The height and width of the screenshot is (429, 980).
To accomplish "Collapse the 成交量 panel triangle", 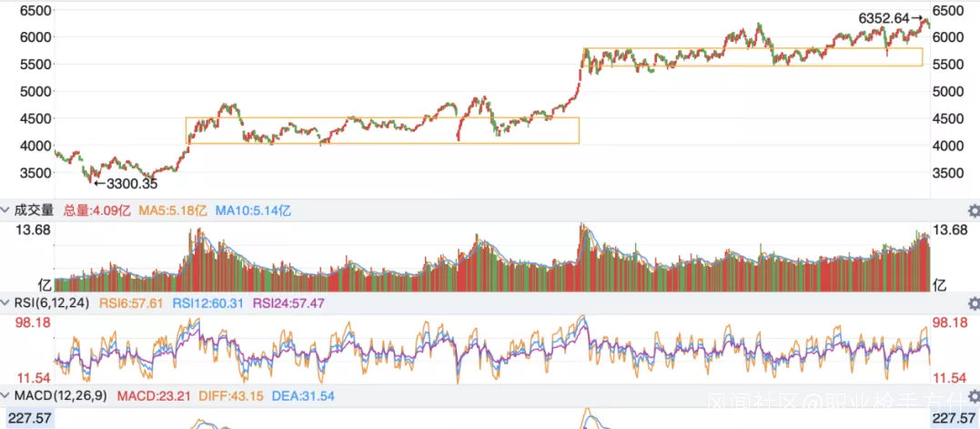I will point(5,210).
